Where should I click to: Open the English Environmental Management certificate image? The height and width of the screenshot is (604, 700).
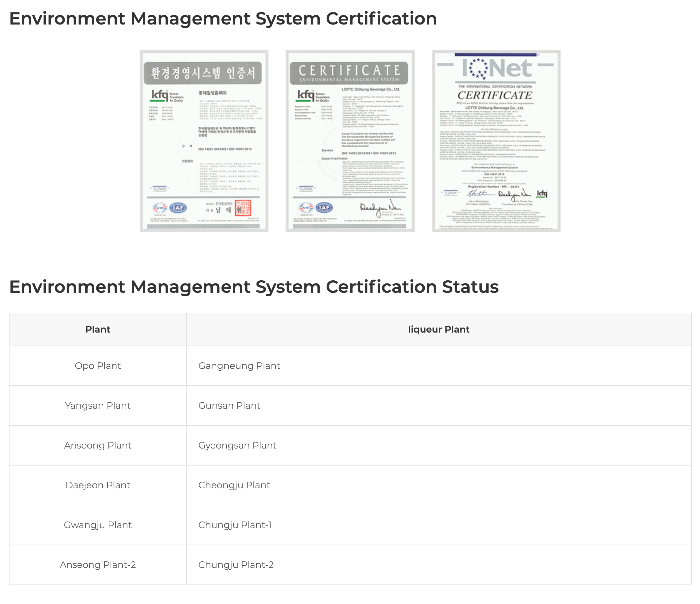(350, 141)
